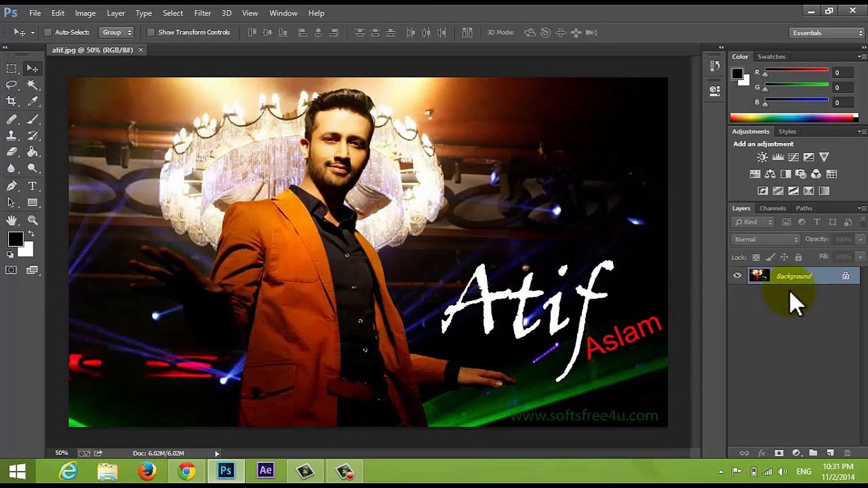Open the Opacity dropdown arrow
Screen dimensions: 868x488
coord(860,239)
